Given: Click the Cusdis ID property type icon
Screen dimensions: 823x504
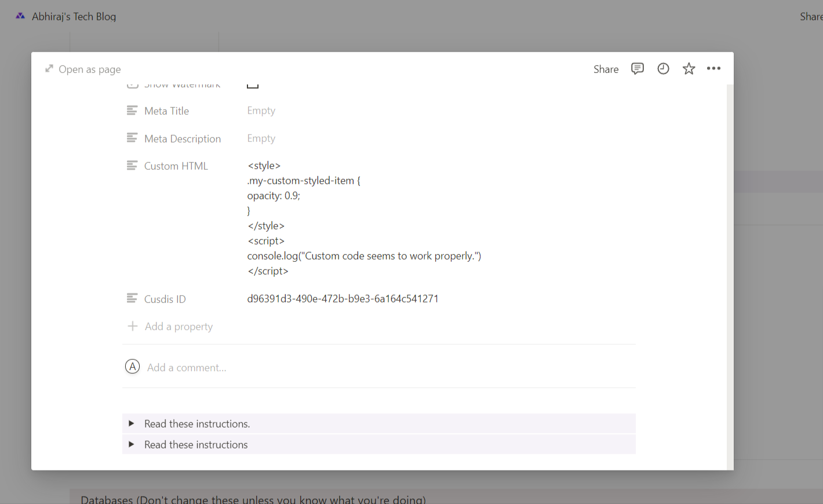Looking at the screenshot, I should [x=132, y=298].
